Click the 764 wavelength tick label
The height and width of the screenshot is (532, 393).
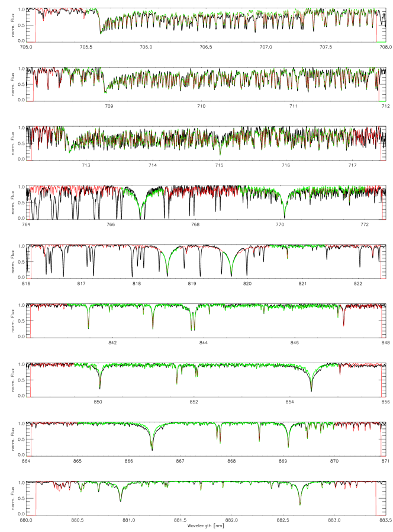(26, 225)
